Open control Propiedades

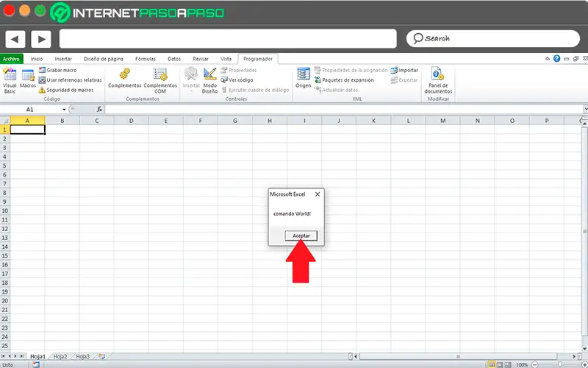click(239, 70)
